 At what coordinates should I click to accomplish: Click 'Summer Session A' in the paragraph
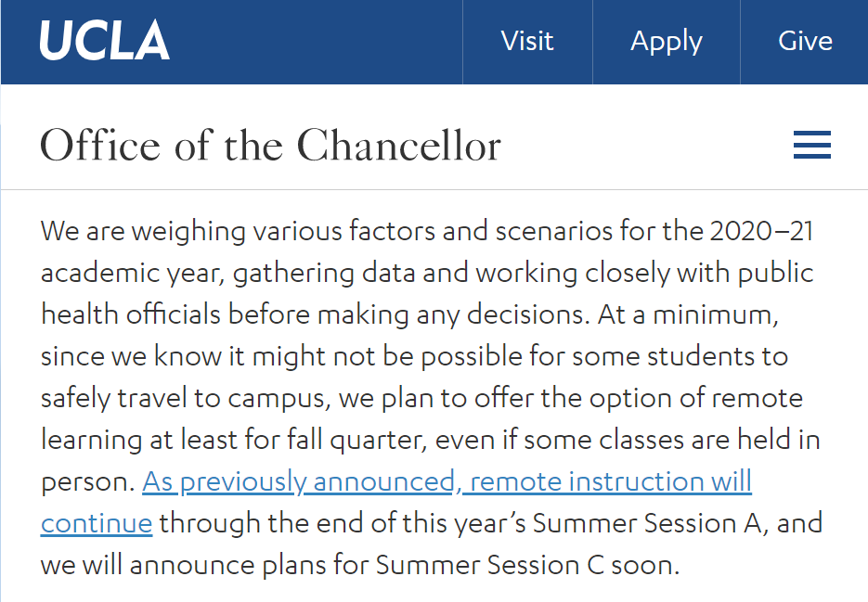click(x=646, y=523)
